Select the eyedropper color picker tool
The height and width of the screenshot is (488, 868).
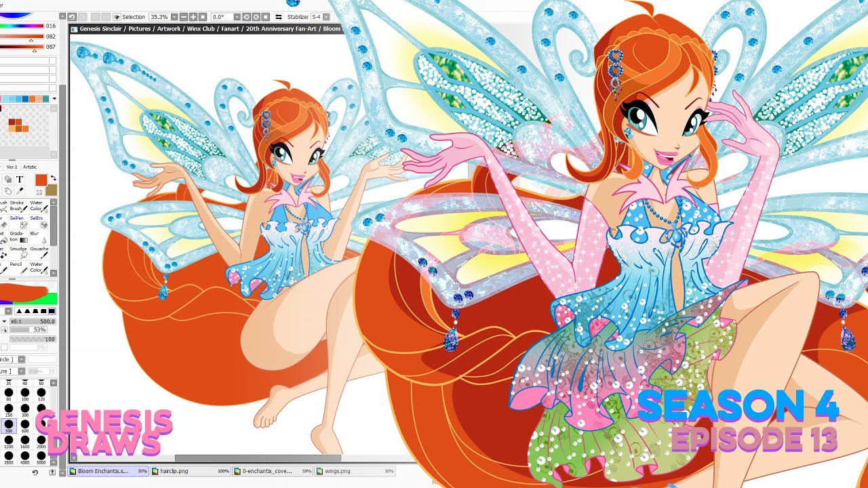coord(20,191)
